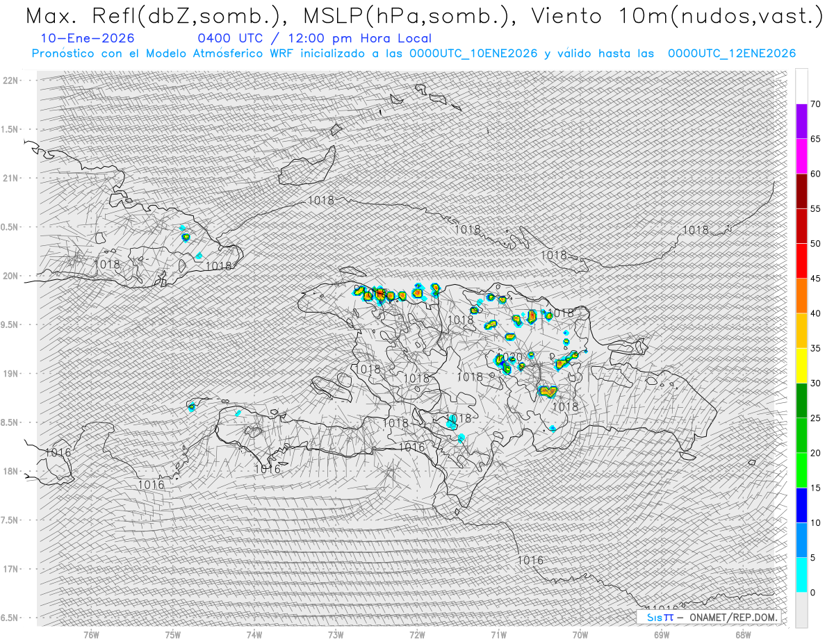Click the "73W" longitude axis label

tap(336, 635)
